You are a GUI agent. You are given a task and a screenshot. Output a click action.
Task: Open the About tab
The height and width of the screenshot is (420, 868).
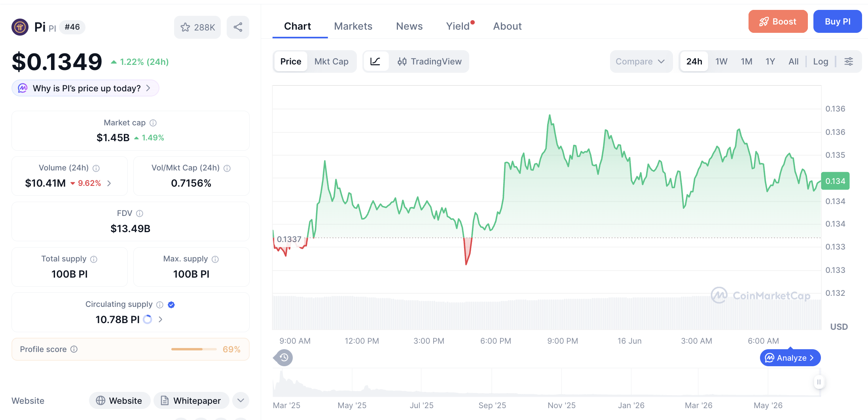[x=507, y=26]
